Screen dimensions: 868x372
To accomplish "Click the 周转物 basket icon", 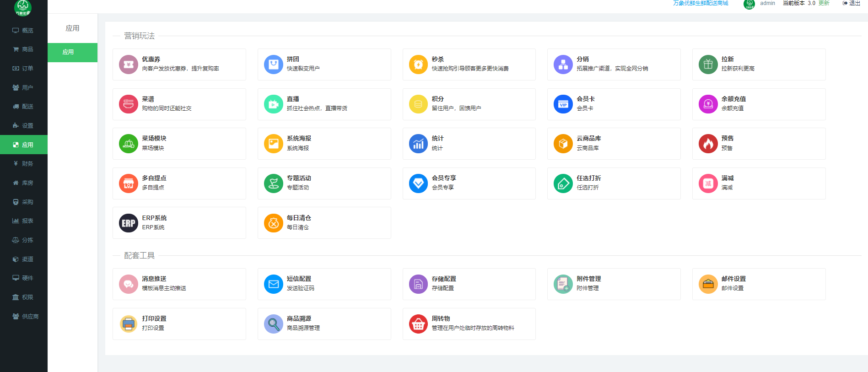I will (418, 324).
